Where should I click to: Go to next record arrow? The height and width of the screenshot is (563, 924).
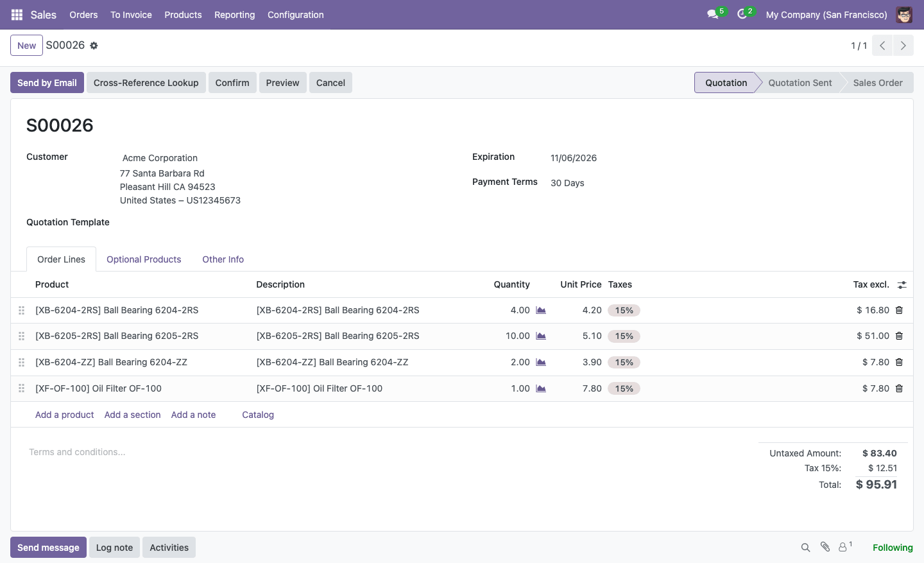903,46
